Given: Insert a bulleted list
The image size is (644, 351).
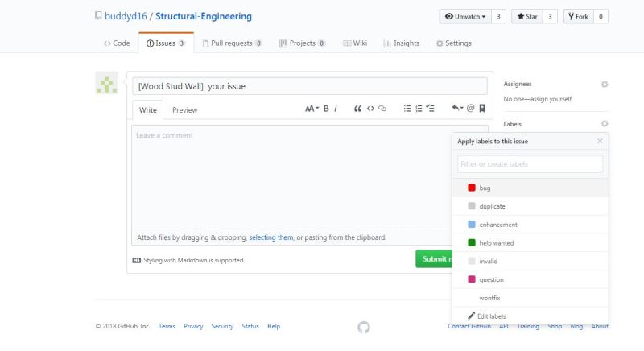Looking at the screenshot, I should pos(407,109).
